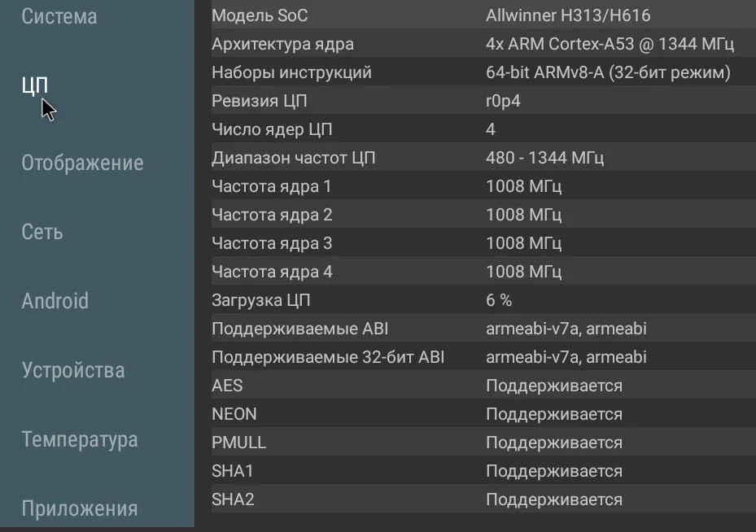Open the Приложения sidebar section
Screen dimensions: 756x532
point(79,509)
